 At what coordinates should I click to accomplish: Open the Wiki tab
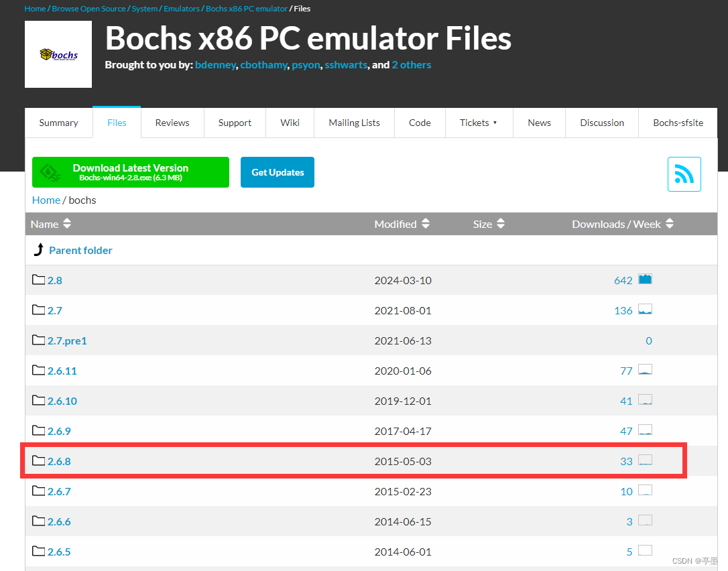[x=290, y=123]
